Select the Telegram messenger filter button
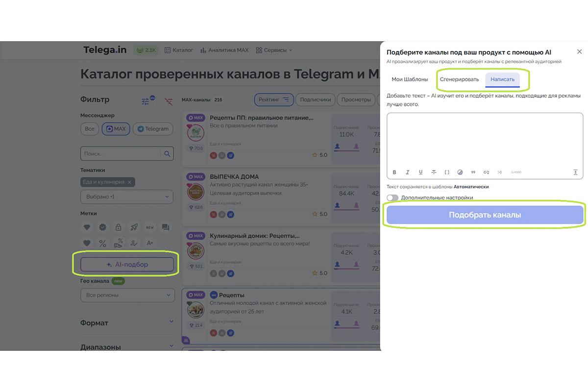 click(x=152, y=129)
